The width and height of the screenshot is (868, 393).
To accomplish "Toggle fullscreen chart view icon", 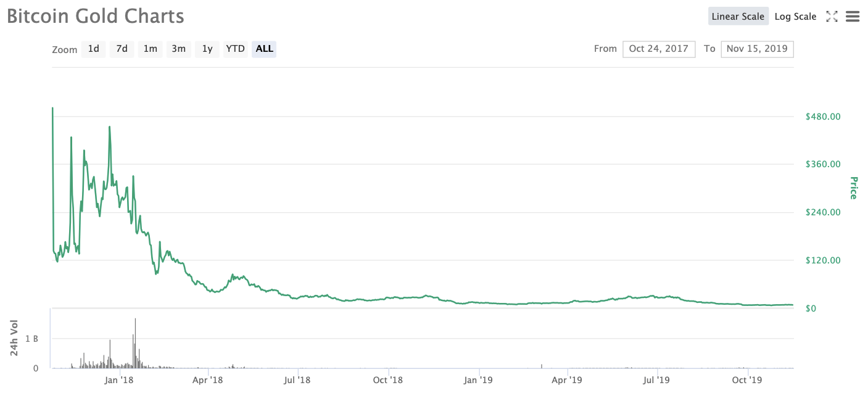I will point(832,17).
